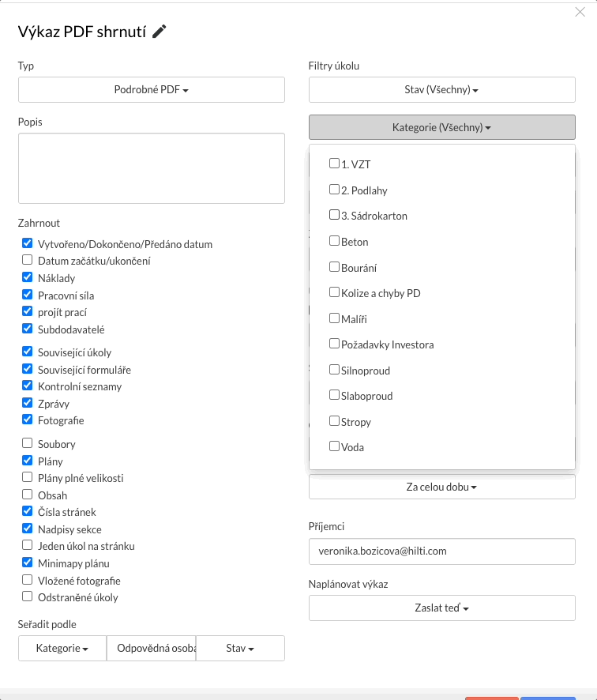Click the Výkaz PDF shrnutí title
Image resolution: width=597 pixels, height=700 pixels.
[82, 32]
